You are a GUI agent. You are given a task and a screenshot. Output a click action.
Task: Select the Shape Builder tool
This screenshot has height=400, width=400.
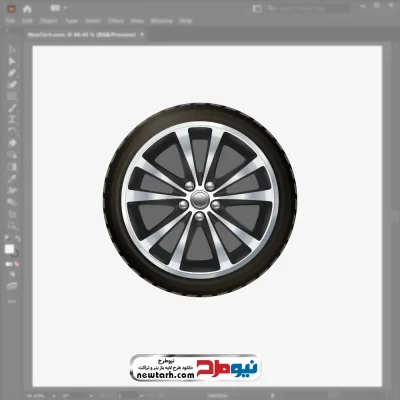[x=12, y=155]
